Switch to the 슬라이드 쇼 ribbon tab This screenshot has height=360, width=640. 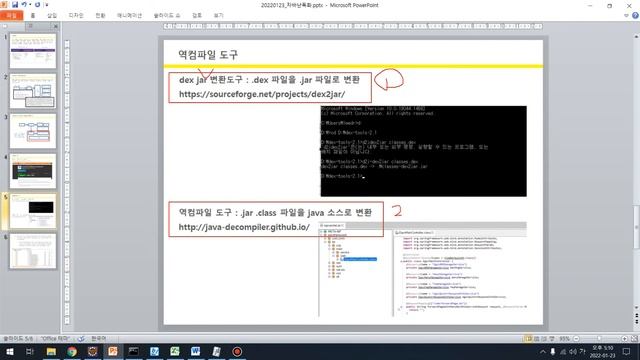point(167,16)
